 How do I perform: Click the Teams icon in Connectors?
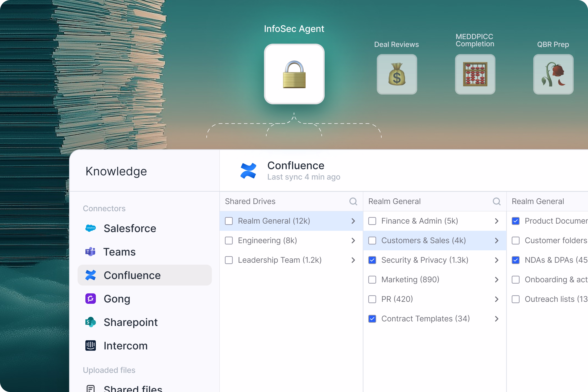[x=90, y=251]
